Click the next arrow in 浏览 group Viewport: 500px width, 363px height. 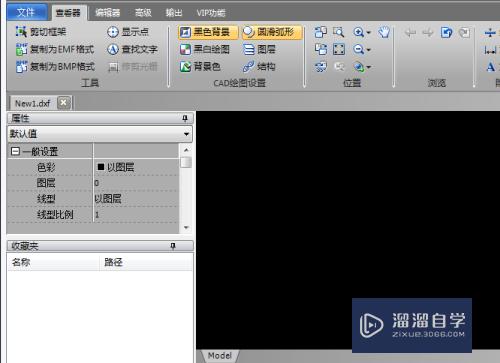click(x=428, y=32)
